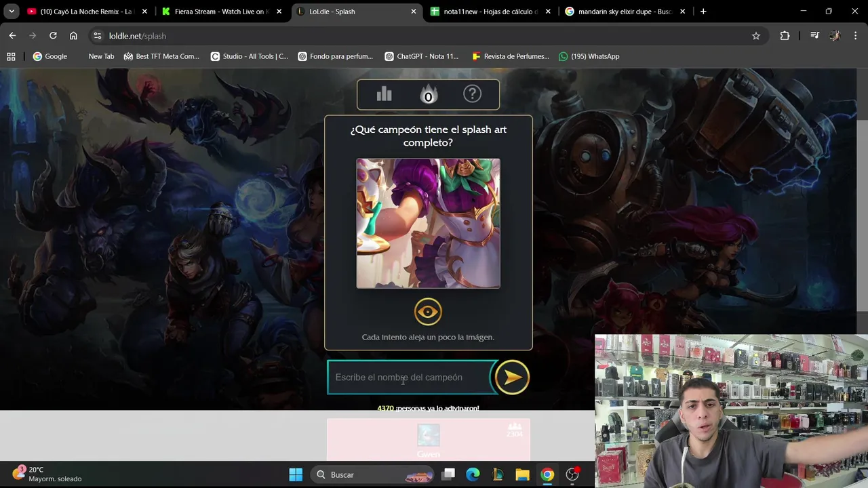Image resolution: width=868 pixels, height=488 pixels.
Task: Click the Gwen guess result card
Action: pyautogui.click(x=429, y=440)
